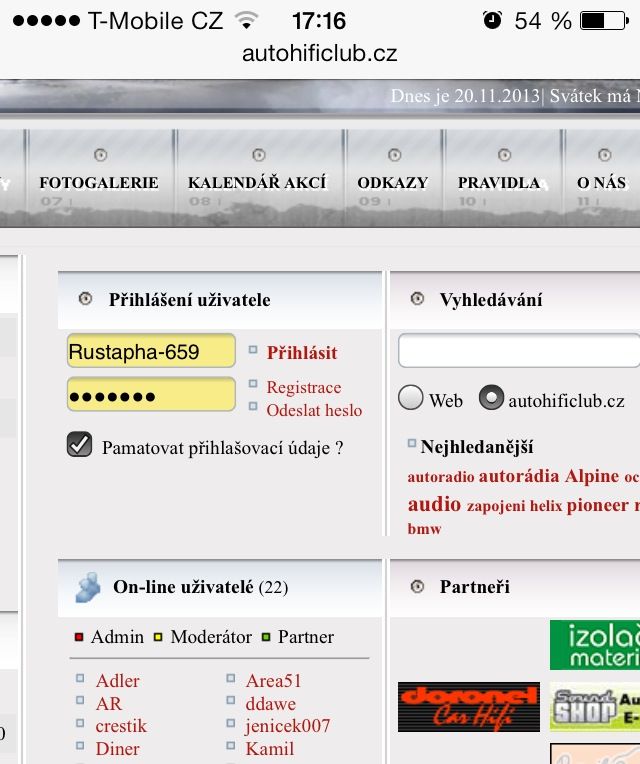Click the zapojeni search tag

click(x=496, y=506)
